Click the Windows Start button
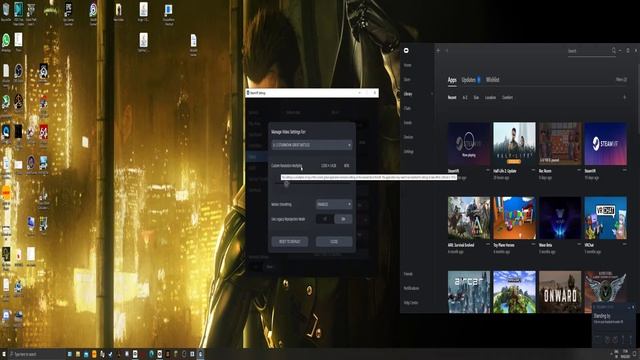640x360 pixels. coord(4,354)
